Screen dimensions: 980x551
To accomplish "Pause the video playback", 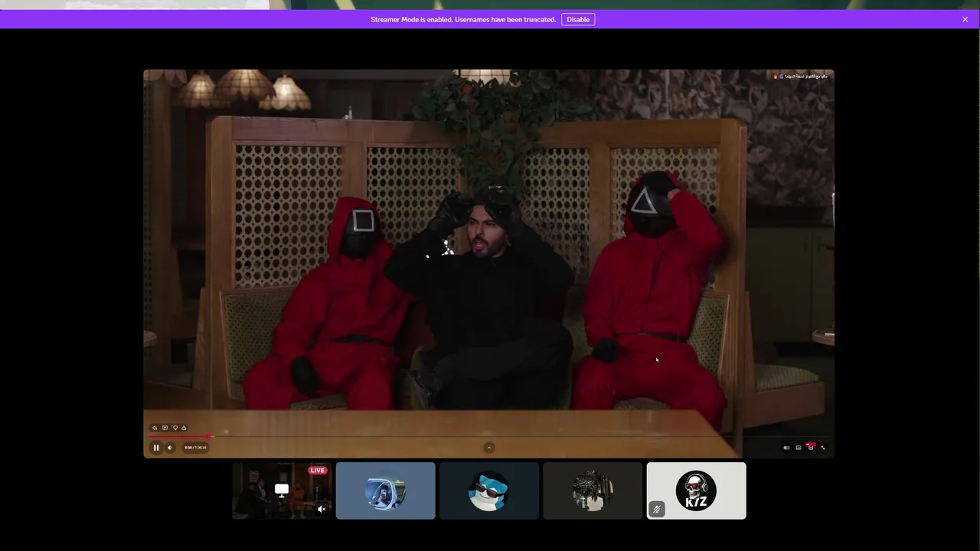I will 156,448.
